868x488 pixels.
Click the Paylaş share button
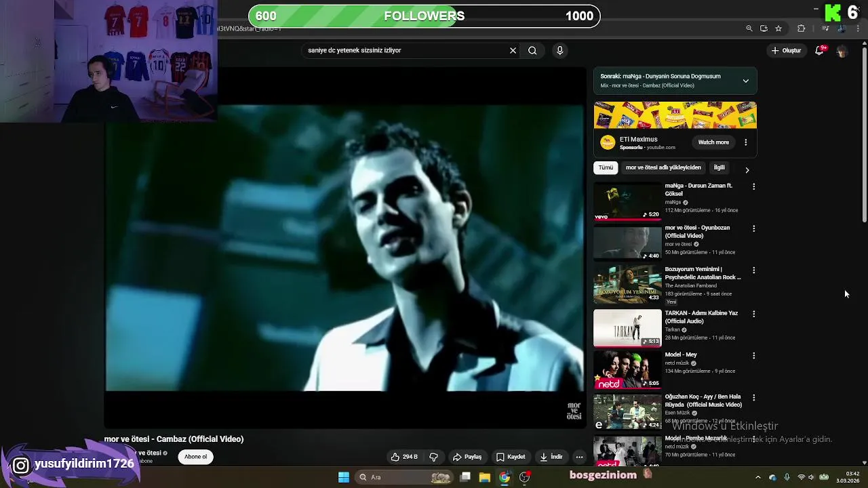(467, 457)
